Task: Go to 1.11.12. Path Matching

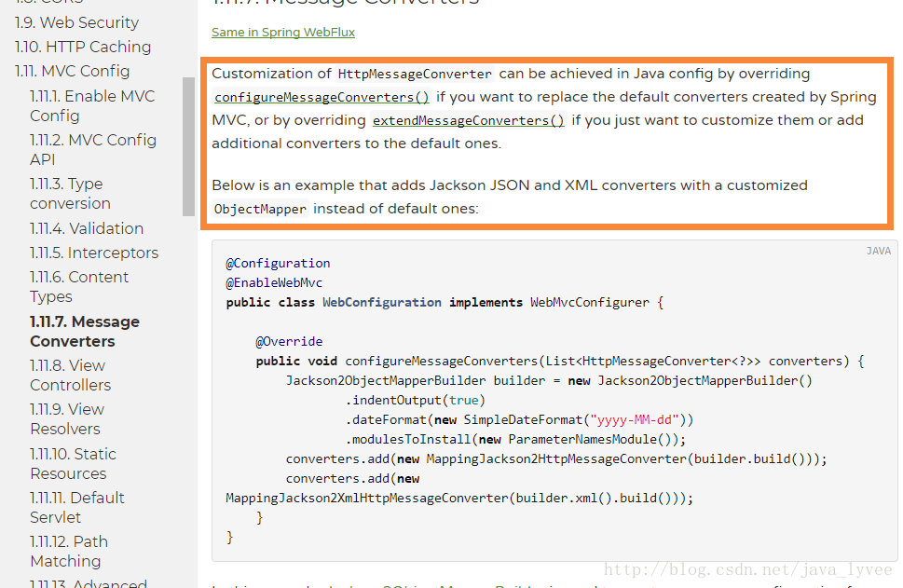Action: pos(69,551)
